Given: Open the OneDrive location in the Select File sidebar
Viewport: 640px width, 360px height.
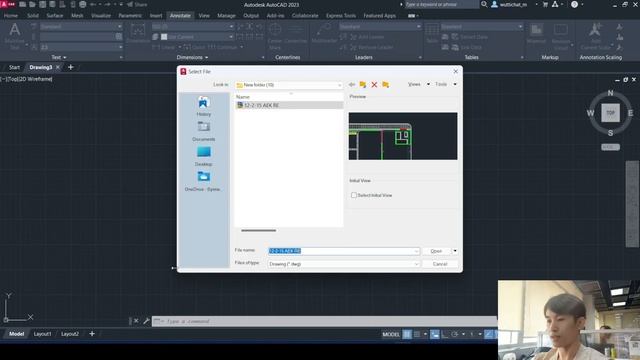Looking at the screenshot, I should [x=203, y=181].
